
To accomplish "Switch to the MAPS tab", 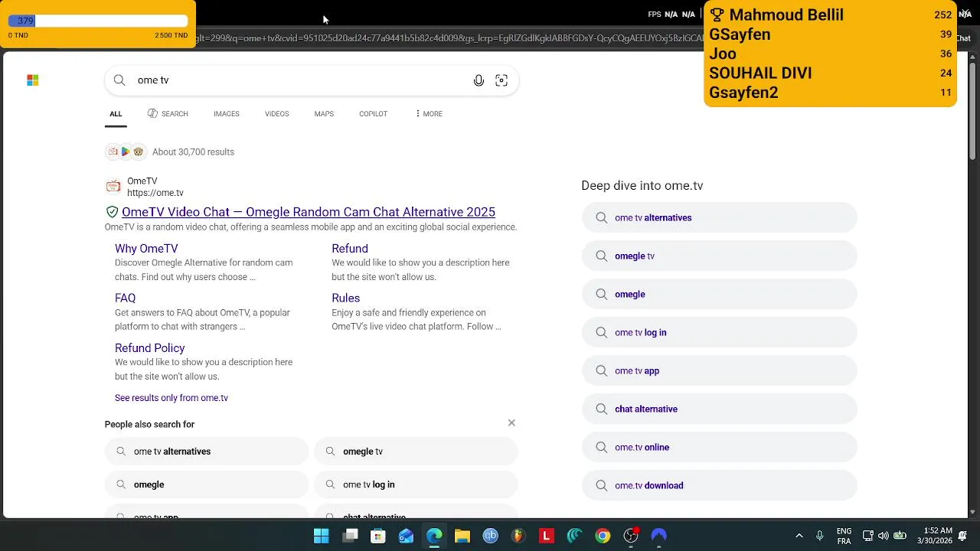I will click(x=324, y=114).
